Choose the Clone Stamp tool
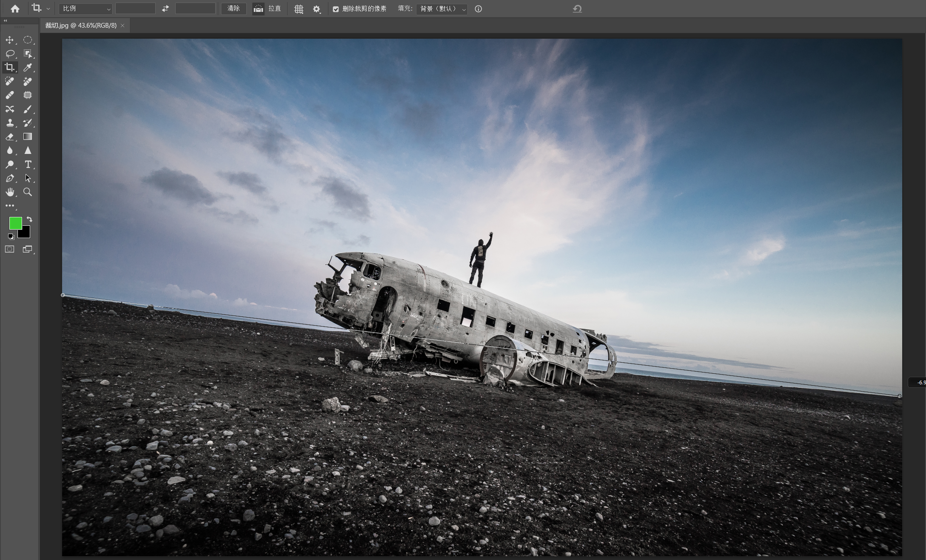This screenshot has height=560, width=926. tap(9, 123)
